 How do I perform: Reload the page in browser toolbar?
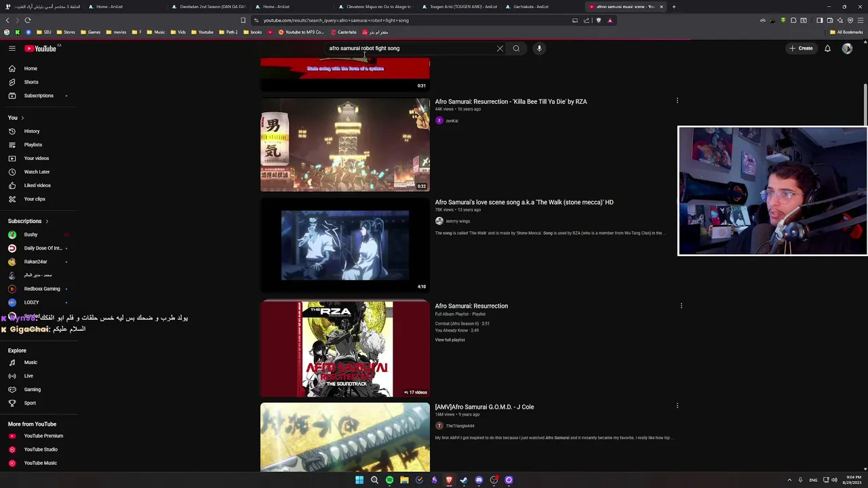coord(28,20)
